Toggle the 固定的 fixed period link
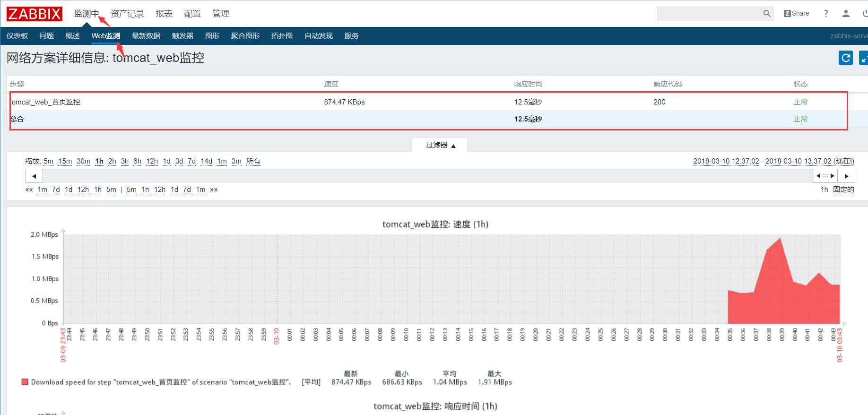 tap(843, 190)
